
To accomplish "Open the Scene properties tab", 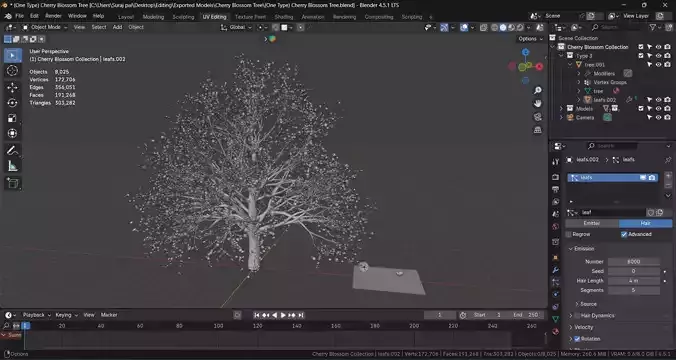I will [x=556, y=214].
